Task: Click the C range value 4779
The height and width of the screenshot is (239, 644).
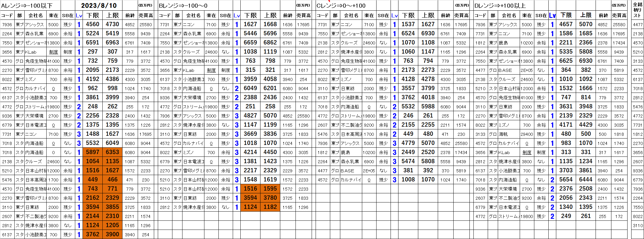Action: 408,143
